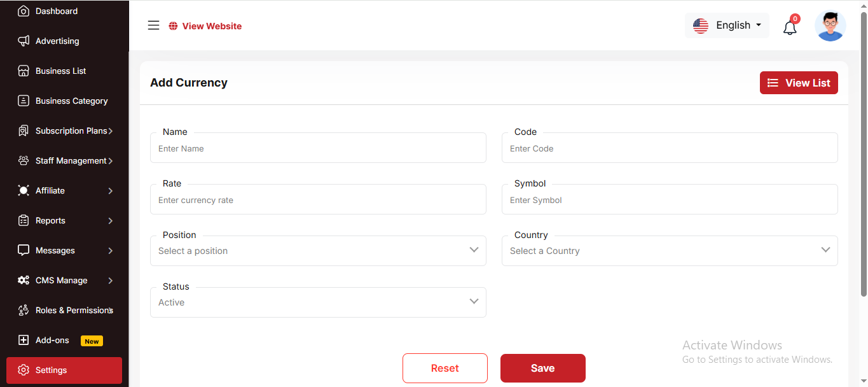
Task: Open the notification bell icon
Action: pyautogui.click(x=790, y=27)
